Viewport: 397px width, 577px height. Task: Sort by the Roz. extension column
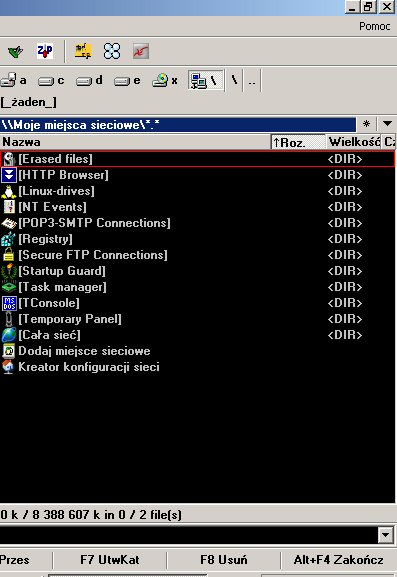298,142
